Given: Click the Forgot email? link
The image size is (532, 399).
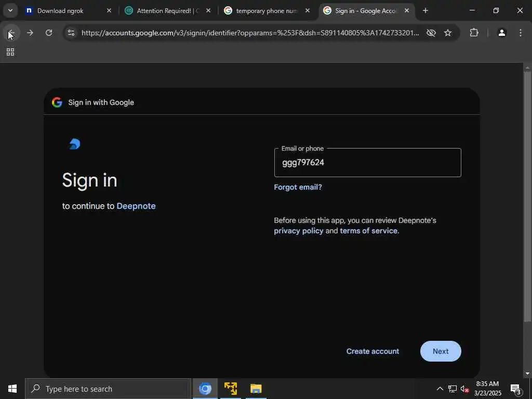Looking at the screenshot, I should click(x=298, y=187).
